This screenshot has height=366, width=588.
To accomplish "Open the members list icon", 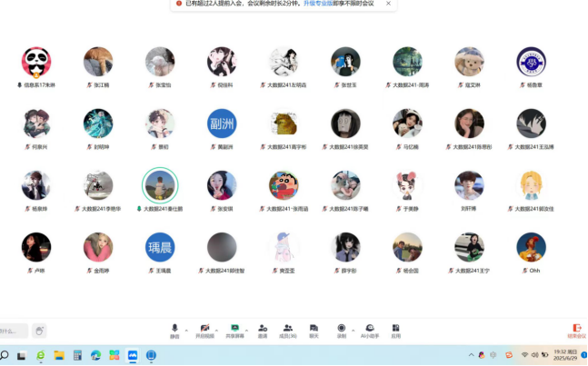I will click(287, 329).
